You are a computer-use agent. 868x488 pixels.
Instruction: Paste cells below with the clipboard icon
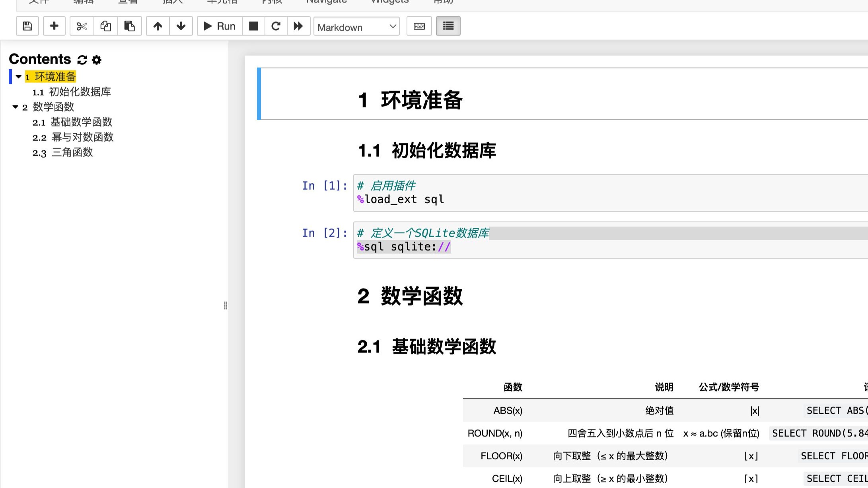pos(130,26)
